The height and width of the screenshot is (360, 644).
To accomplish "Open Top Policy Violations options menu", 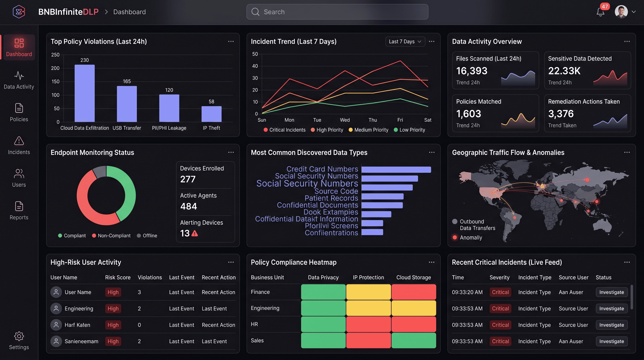I will 231,41.
